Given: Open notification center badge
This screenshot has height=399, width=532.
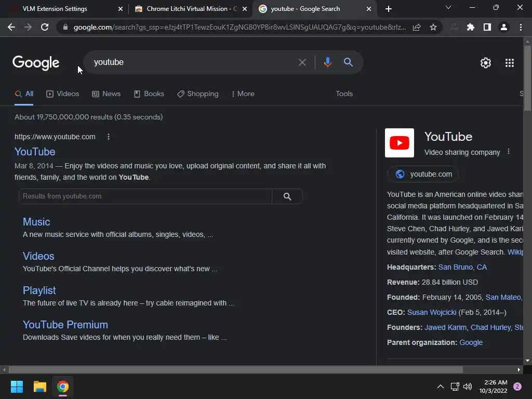Looking at the screenshot, I should 517,387.
